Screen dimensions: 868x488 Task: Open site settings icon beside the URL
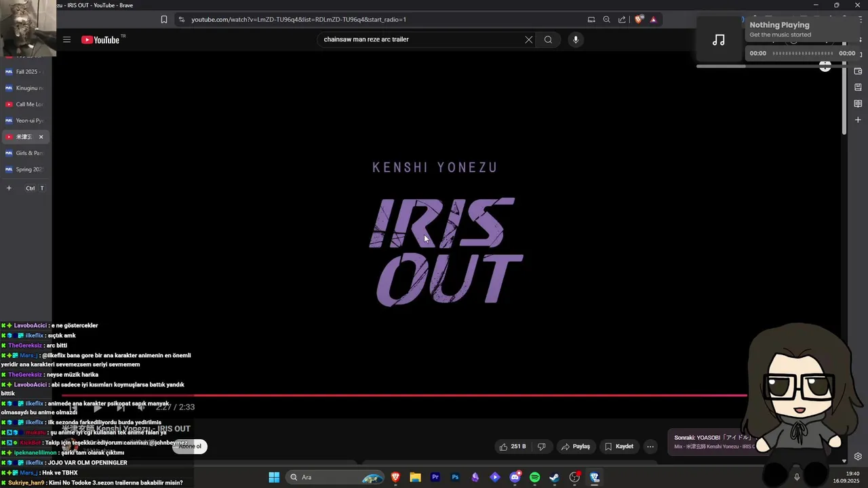click(x=181, y=20)
